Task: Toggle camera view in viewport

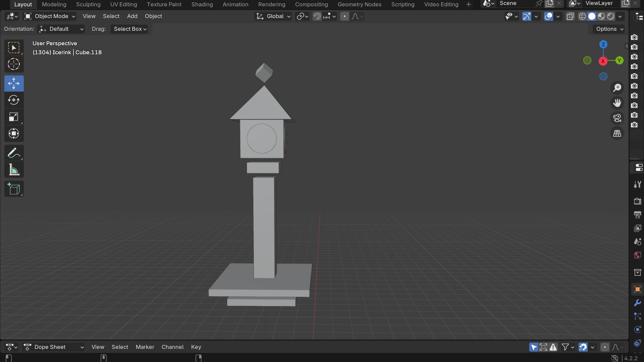Action: click(617, 118)
